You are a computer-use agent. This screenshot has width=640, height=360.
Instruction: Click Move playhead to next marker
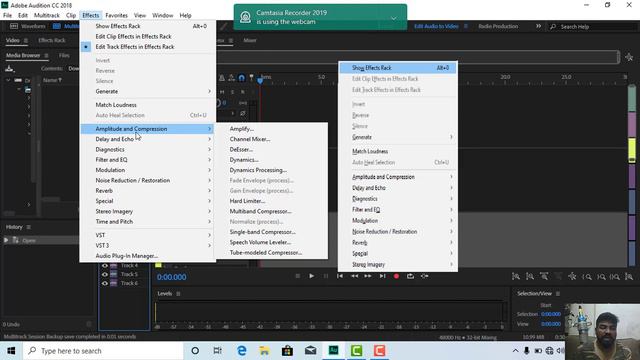point(382,276)
